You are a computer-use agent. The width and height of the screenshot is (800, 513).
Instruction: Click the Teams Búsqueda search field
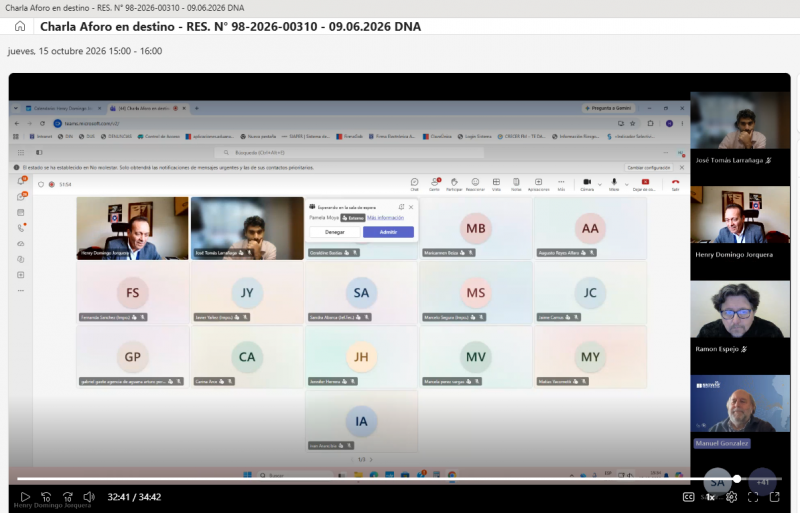click(349, 152)
